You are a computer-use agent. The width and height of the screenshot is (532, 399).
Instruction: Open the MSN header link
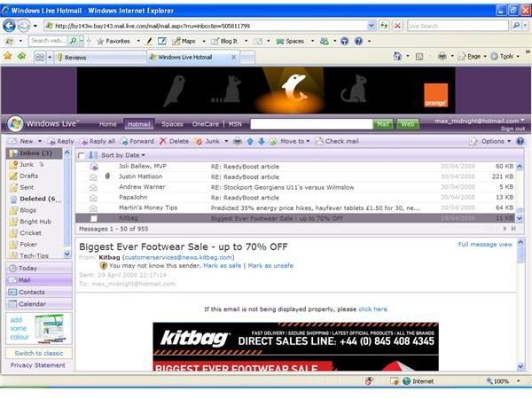coord(235,124)
